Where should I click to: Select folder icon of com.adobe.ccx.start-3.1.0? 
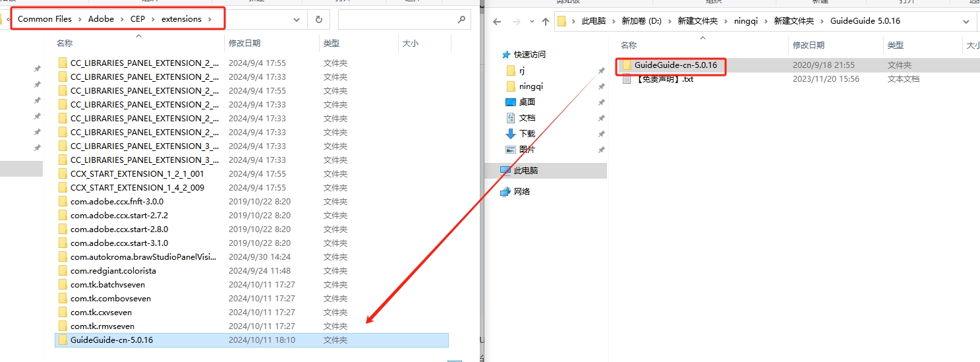(x=63, y=243)
